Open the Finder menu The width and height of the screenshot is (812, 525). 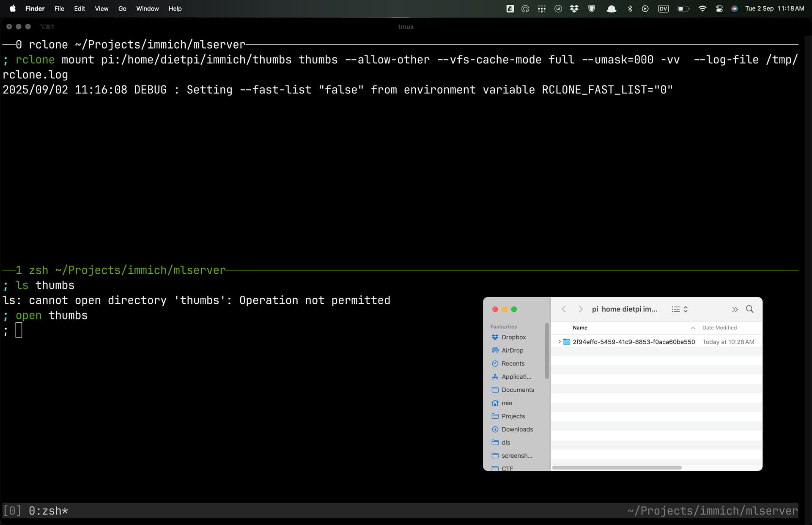click(x=35, y=8)
